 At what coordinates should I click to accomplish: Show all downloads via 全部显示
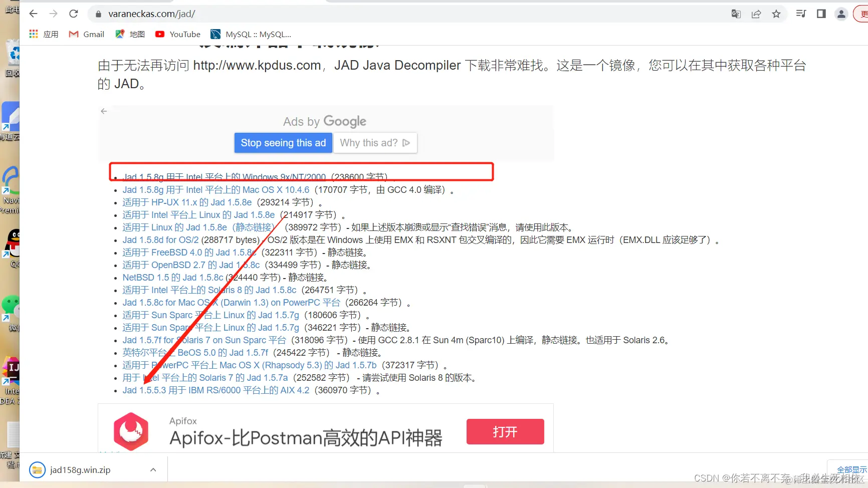(852, 469)
